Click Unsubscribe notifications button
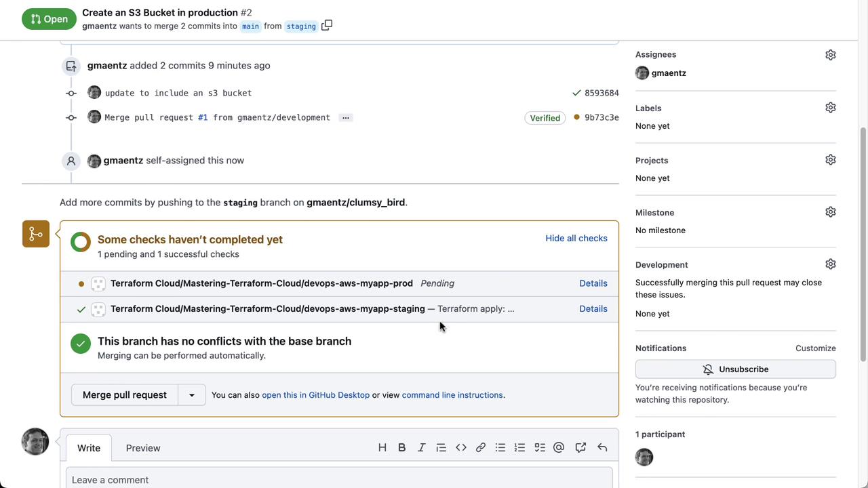The image size is (868, 488). point(736,369)
